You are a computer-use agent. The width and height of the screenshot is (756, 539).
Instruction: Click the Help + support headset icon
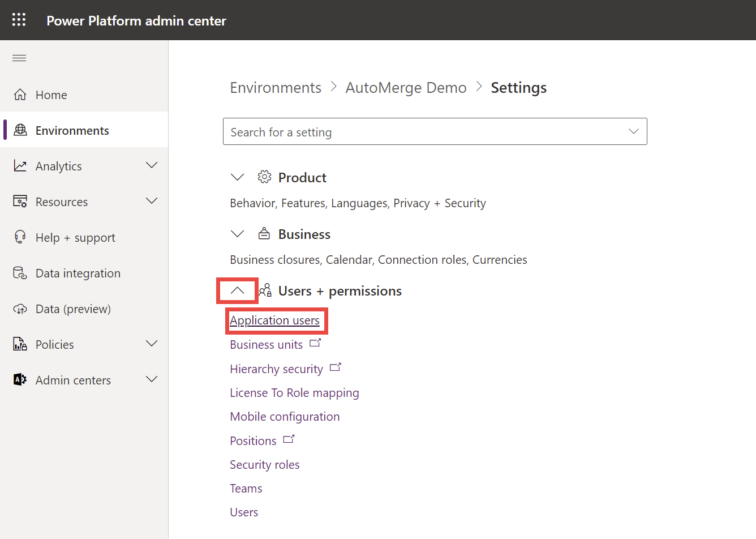click(20, 237)
